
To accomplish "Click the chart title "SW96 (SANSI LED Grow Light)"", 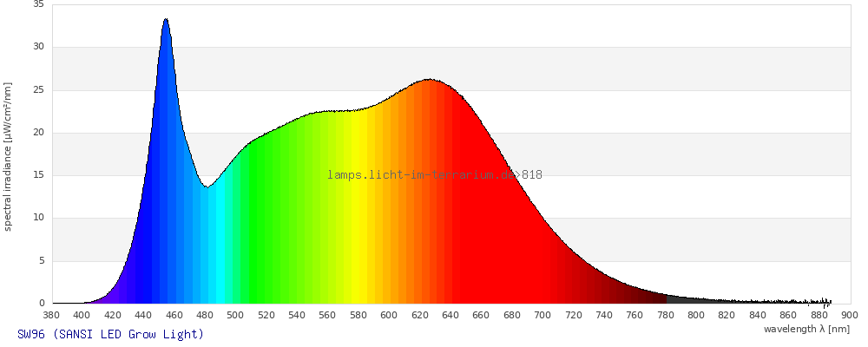I will point(111,334).
